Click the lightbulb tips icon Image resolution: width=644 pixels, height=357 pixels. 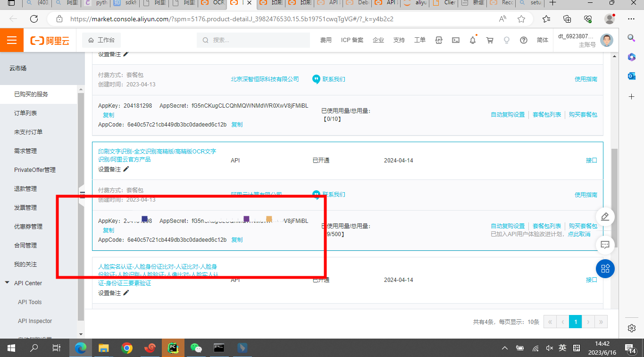point(507,40)
